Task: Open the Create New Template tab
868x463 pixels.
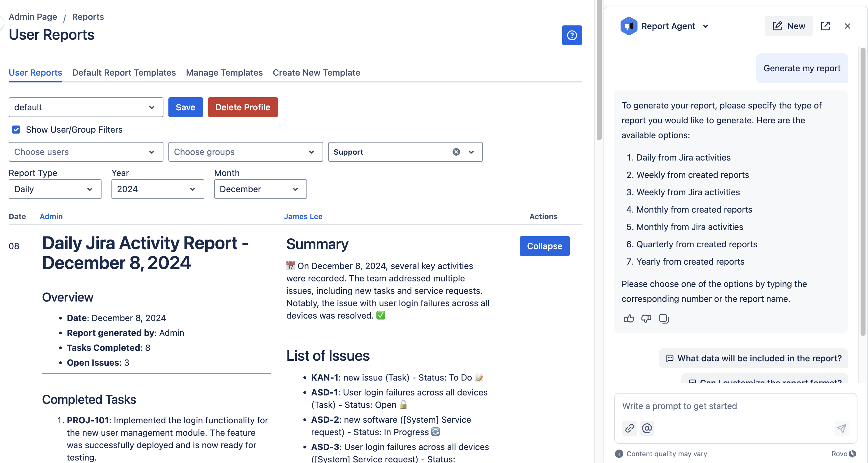Action: [x=316, y=73]
